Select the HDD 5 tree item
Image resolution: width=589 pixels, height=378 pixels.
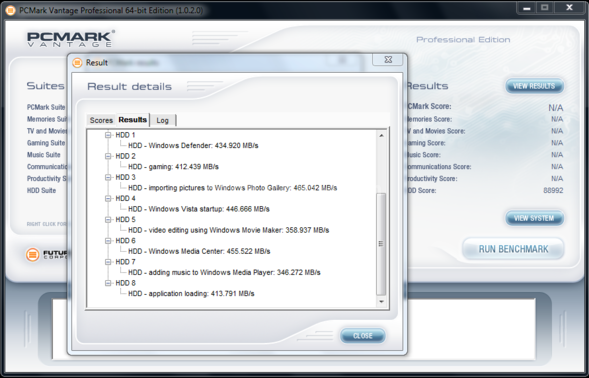tap(125, 219)
